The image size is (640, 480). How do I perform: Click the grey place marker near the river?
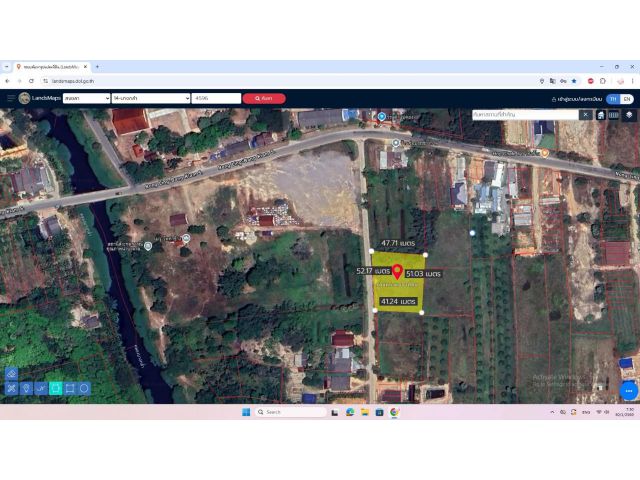tap(148, 246)
